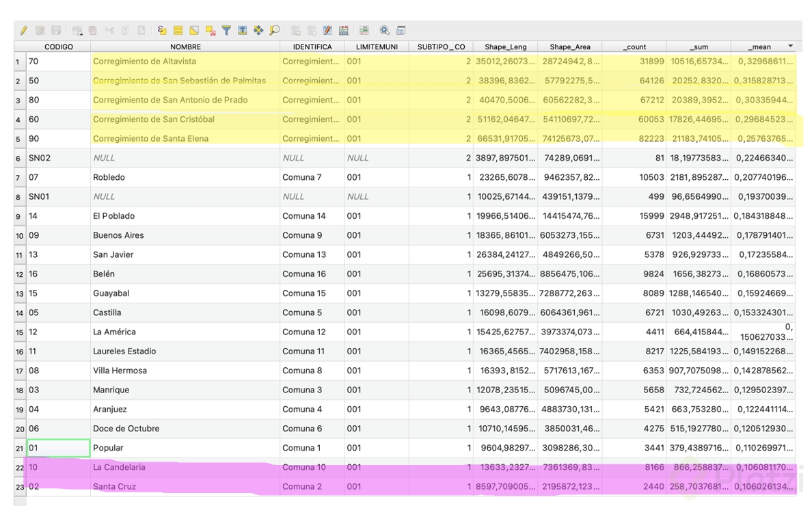
Task: Open the funnel filter/select by form tool
Action: (226, 31)
